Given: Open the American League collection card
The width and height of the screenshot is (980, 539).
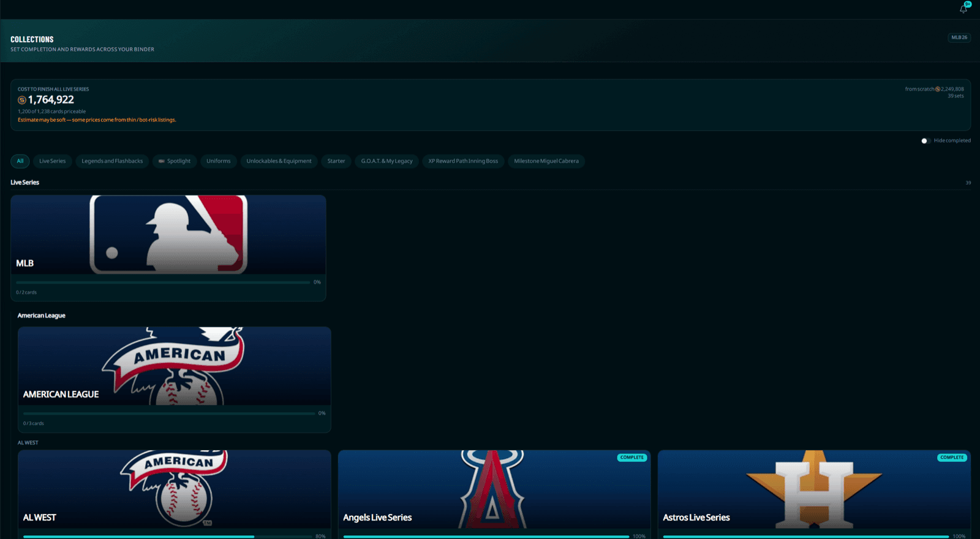Looking at the screenshot, I should point(175,380).
